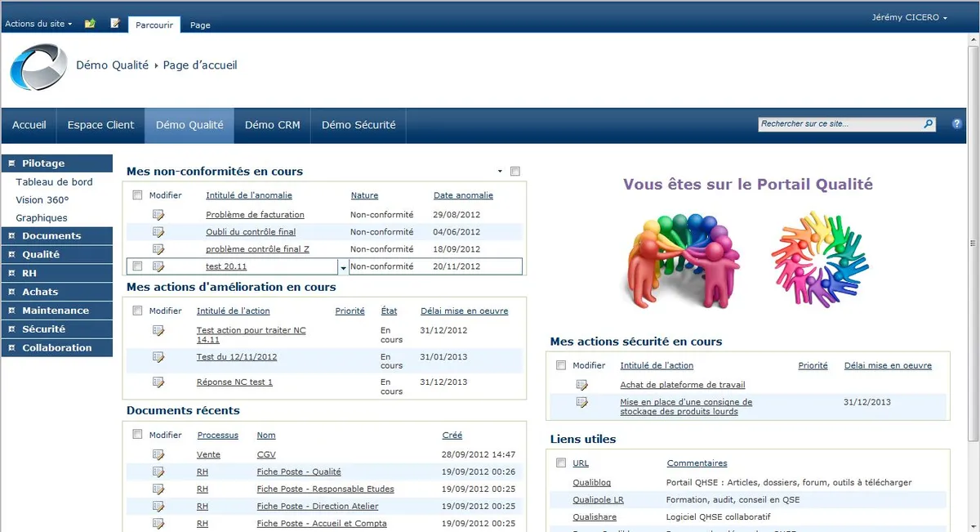Click the 'Rechercher sur ce site' search field
Viewport: 980px width, 532px height.
coord(840,124)
